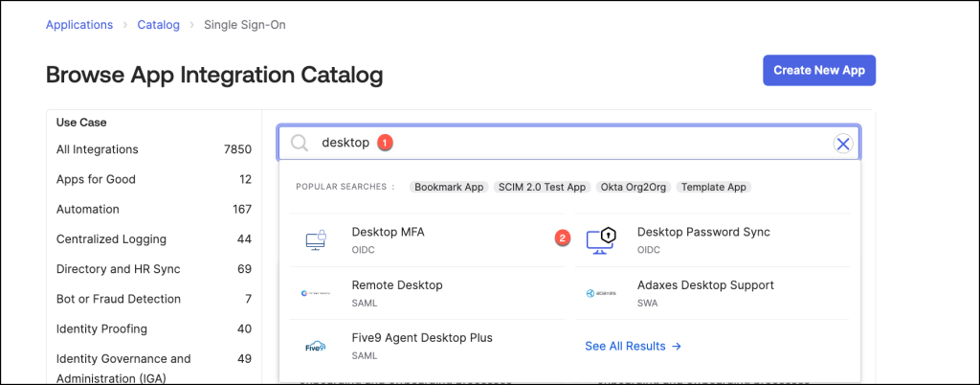The image size is (980, 385).
Task: Click the Remote Desktop app logo
Action: click(316, 293)
